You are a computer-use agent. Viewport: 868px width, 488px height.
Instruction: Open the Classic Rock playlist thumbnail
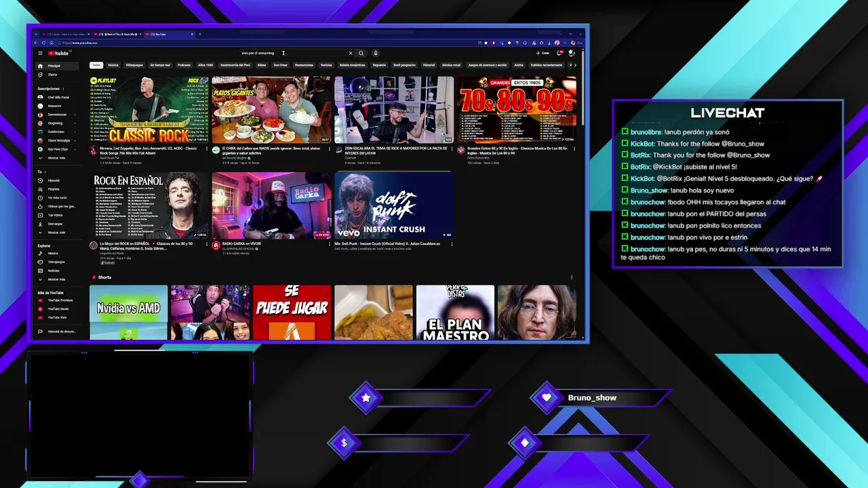coord(149,110)
